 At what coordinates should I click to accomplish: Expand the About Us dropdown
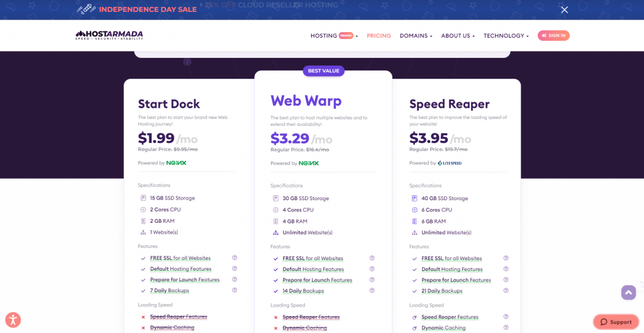pos(458,36)
